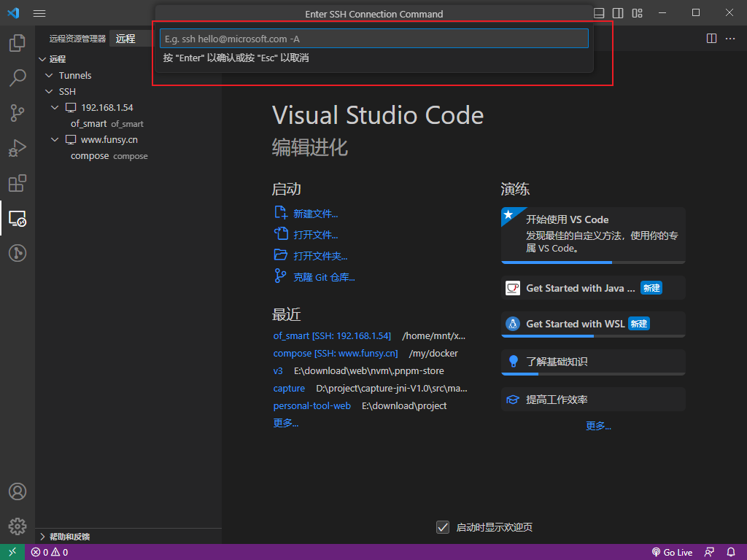Click the feedback status bar icon
The image size is (747, 560).
tap(709, 553)
